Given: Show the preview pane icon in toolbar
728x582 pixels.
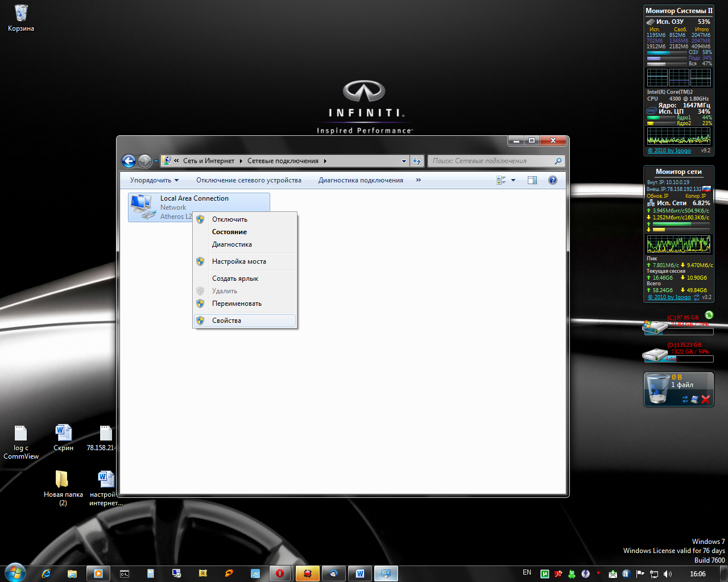Looking at the screenshot, I should click(x=532, y=180).
